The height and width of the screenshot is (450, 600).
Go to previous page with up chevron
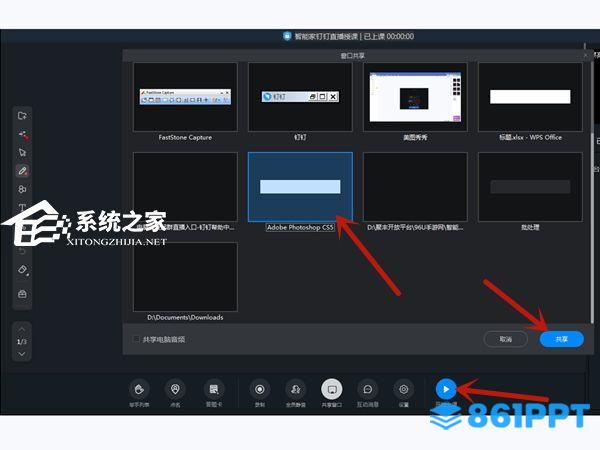(x=22, y=329)
